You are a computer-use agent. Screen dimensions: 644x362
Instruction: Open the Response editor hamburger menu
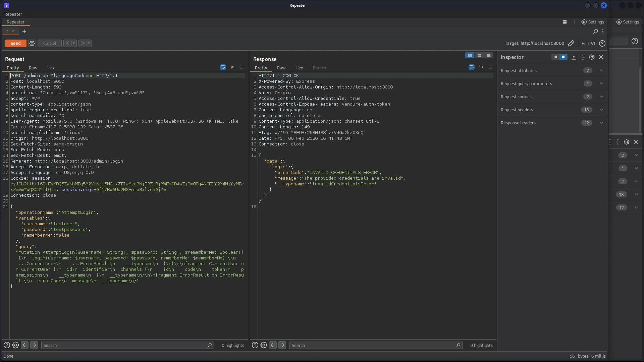(x=490, y=67)
